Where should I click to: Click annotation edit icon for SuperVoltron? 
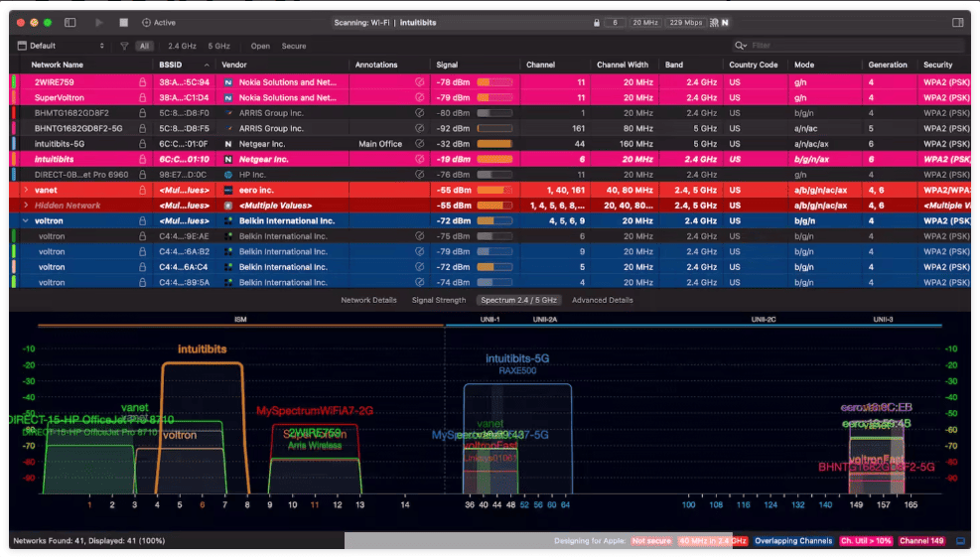click(x=419, y=97)
